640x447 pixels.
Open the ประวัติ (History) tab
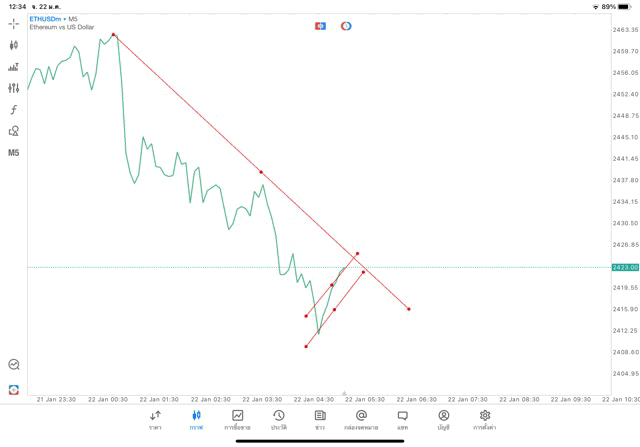(279, 419)
